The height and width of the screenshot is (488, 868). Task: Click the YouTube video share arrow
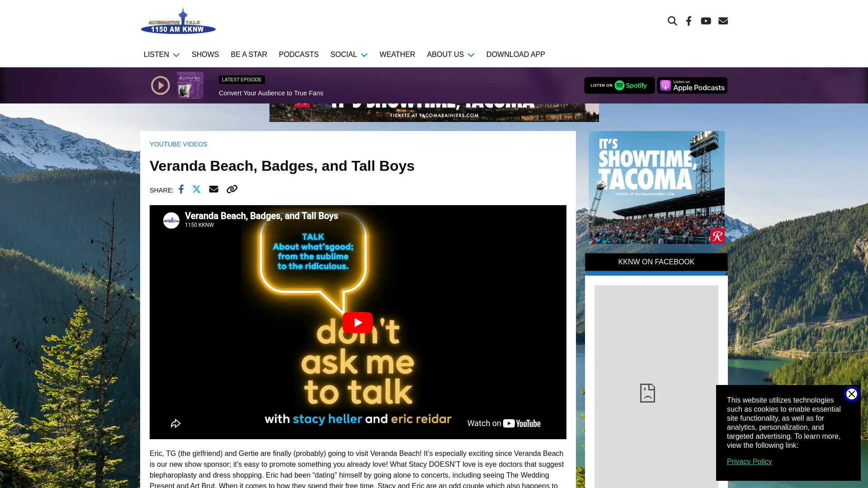click(176, 423)
